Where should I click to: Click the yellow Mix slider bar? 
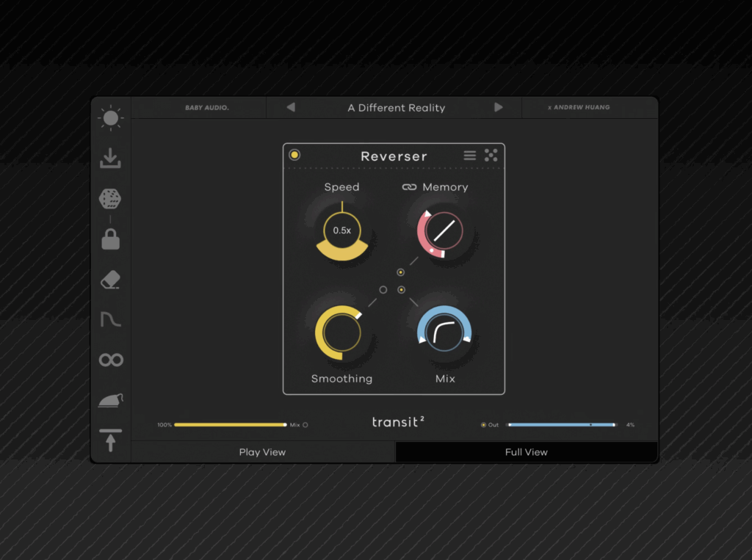[230, 425]
